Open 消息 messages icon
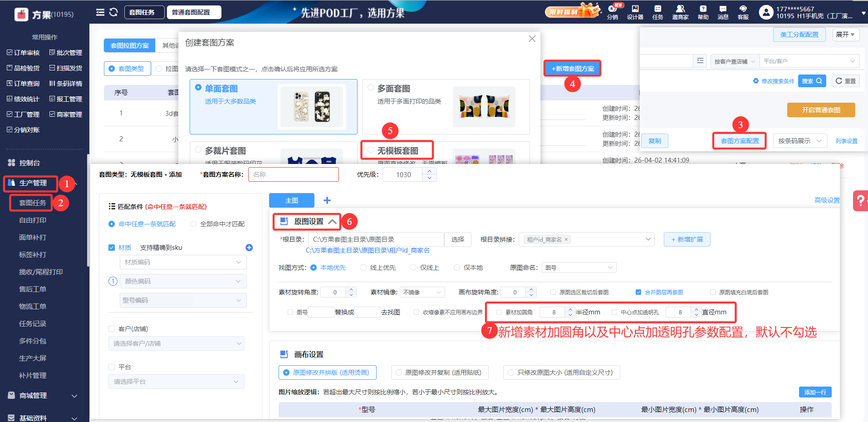The height and width of the screenshot is (422, 868). click(x=723, y=12)
